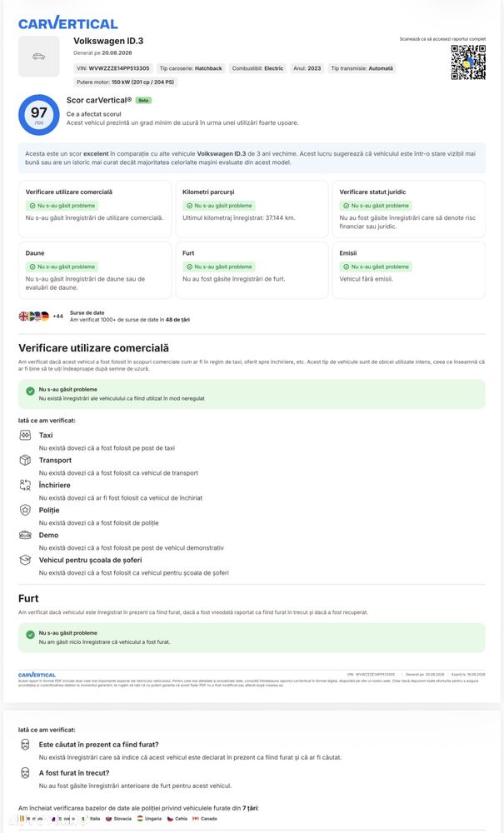504x833 pixels.
Task: Click the 97 score circle
Action: point(39,115)
